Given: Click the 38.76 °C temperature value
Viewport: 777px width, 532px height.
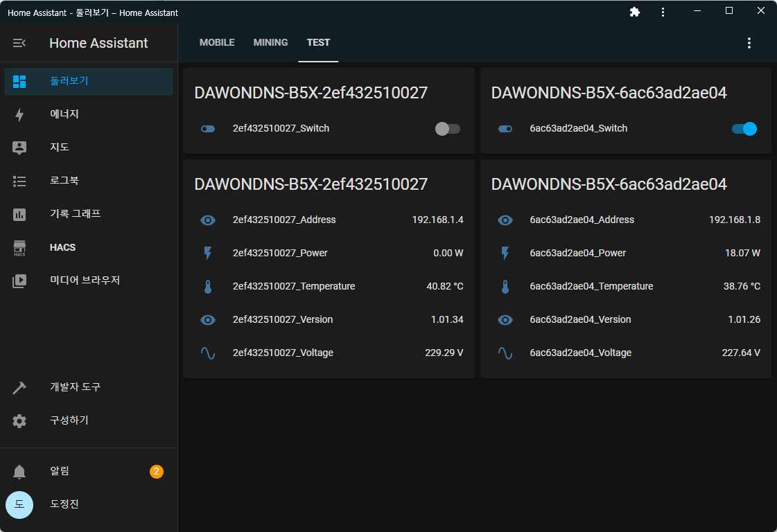Looking at the screenshot, I should click(x=742, y=286).
